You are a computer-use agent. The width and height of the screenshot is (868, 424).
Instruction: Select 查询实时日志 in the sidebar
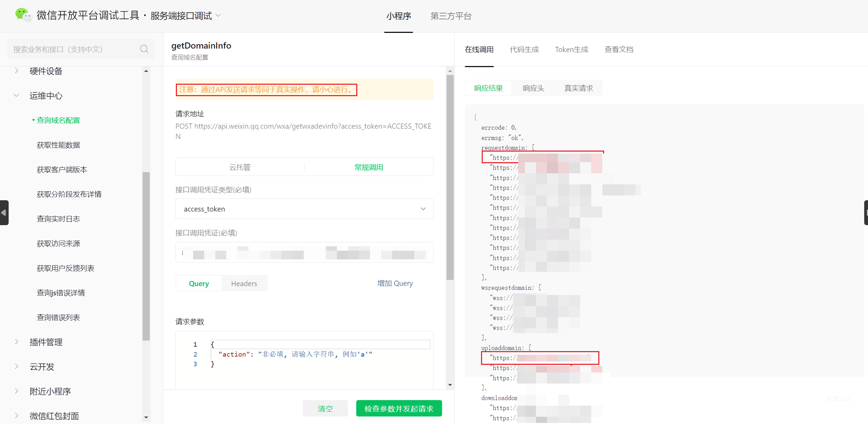point(58,219)
